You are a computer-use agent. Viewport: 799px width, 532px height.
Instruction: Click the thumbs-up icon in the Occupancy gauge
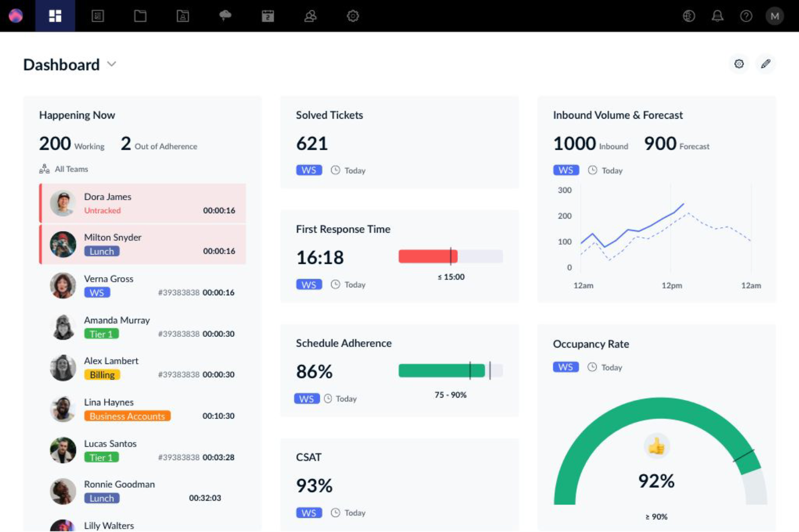coord(656,447)
